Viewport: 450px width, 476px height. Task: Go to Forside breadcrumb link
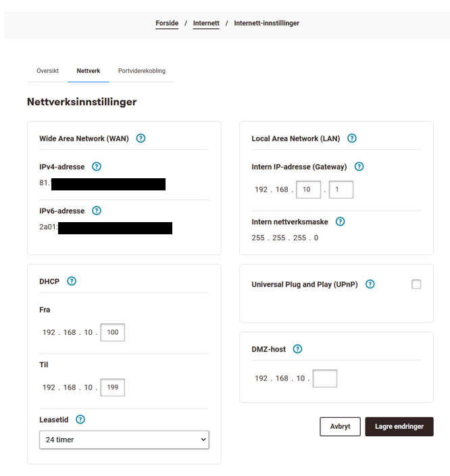click(167, 23)
